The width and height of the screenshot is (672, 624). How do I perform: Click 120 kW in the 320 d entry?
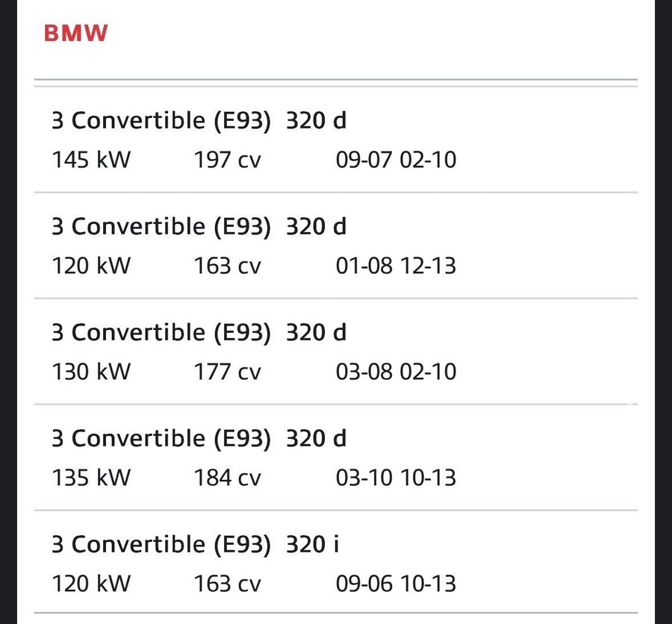tap(90, 266)
